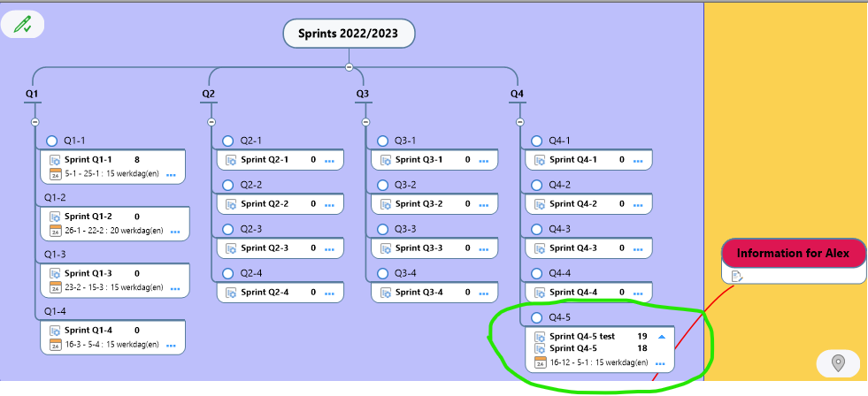Collapse the Q4 branch
The image size is (868, 396).
click(x=518, y=122)
